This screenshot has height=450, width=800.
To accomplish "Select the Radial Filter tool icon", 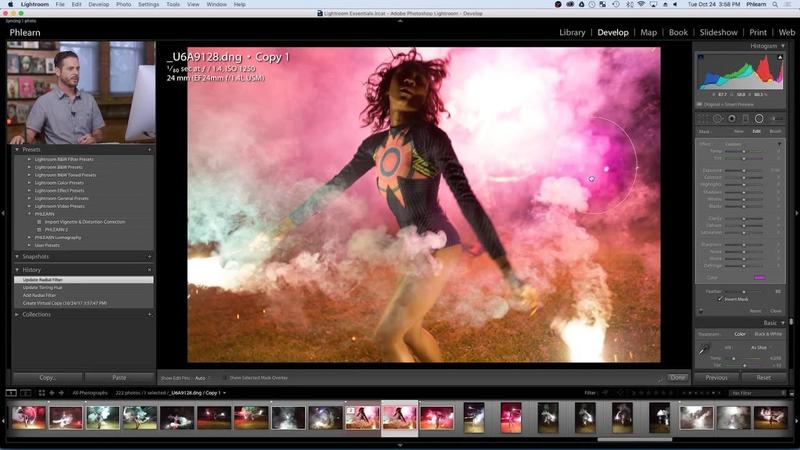I will pyautogui.click(x=759, y=118).
